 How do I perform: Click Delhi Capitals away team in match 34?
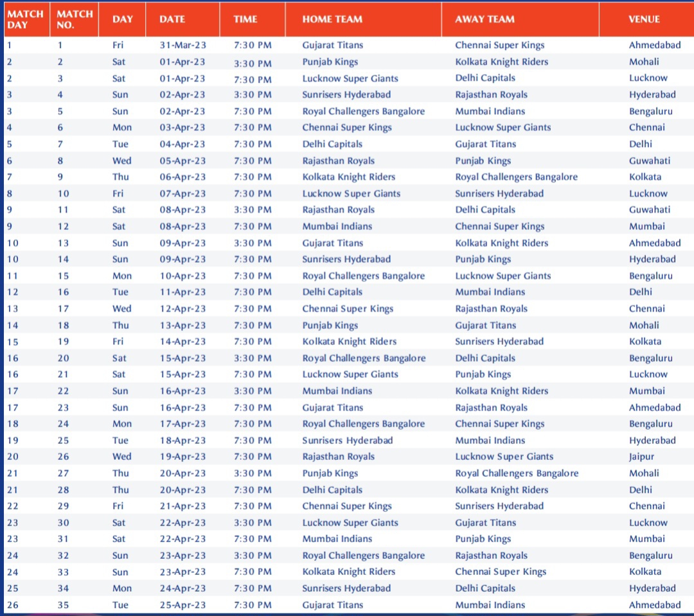[485, 588]
